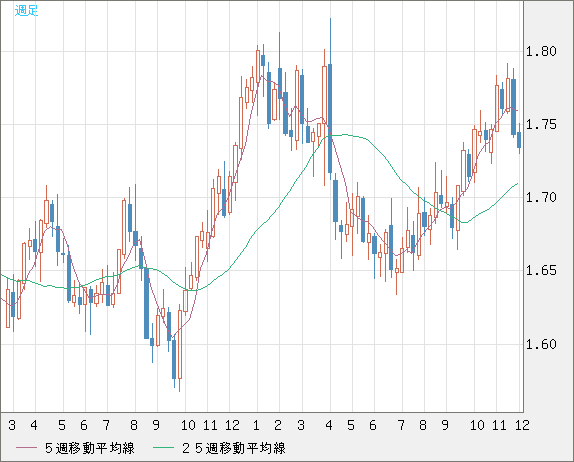The width and height of the screenshot is (574, 462).
Task: Click the green 25-week average legend line
Action: click(x=163, y=448)
